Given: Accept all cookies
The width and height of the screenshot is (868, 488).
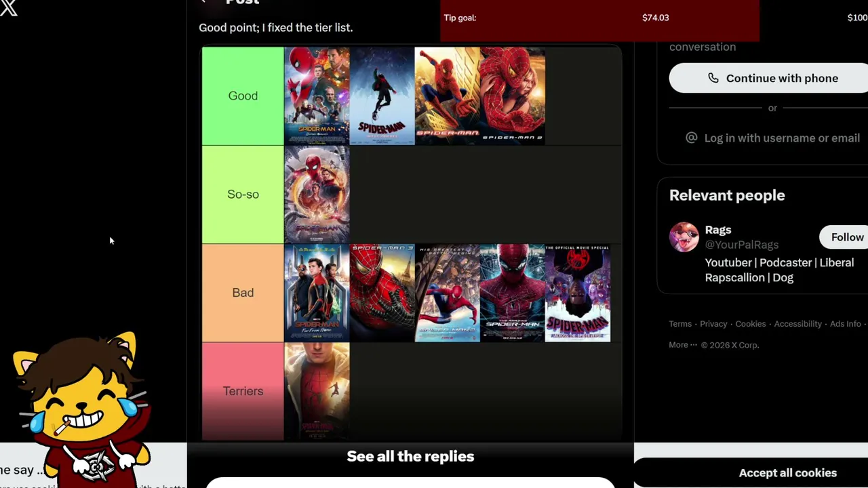Looking at the screenshot, I should tap(787, 473).
